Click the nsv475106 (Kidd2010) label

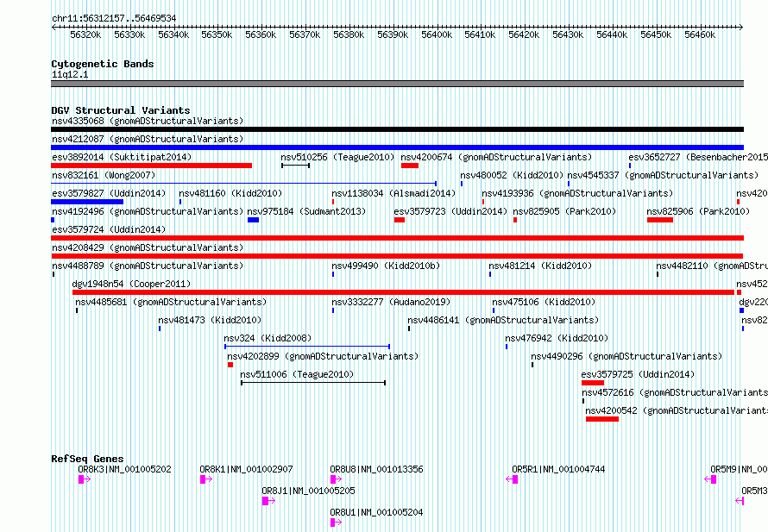(x=544, y=302)
